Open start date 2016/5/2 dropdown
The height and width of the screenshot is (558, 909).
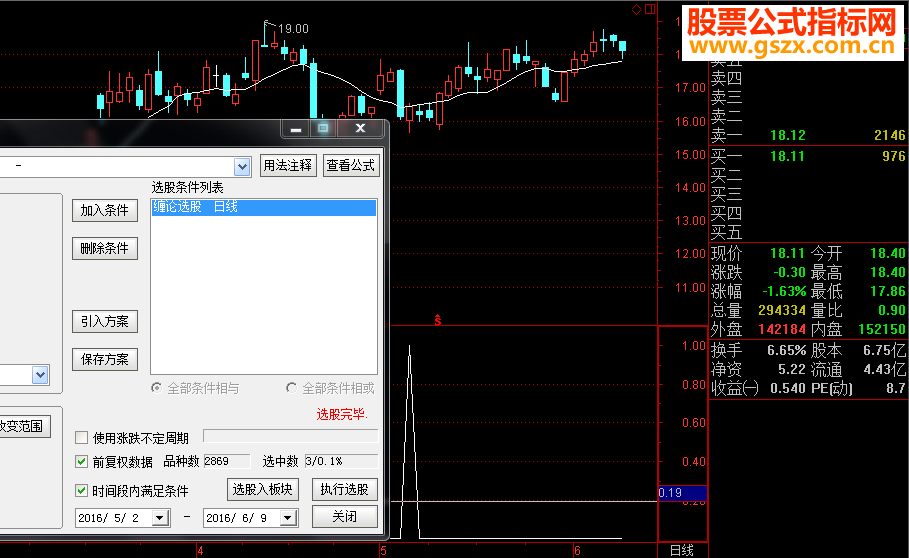coord(160,517)
